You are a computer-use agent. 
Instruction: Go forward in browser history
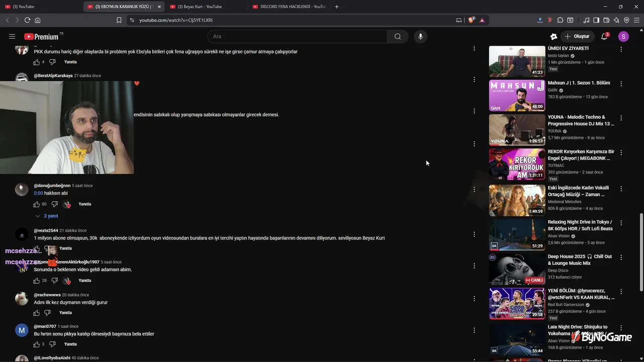[17, 20]
